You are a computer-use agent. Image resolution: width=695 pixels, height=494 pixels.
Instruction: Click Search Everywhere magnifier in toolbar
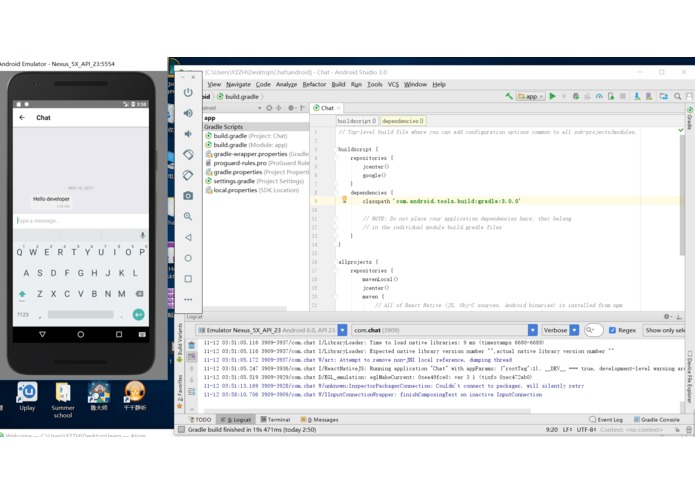pyautogui.click(x=678, y=96)
